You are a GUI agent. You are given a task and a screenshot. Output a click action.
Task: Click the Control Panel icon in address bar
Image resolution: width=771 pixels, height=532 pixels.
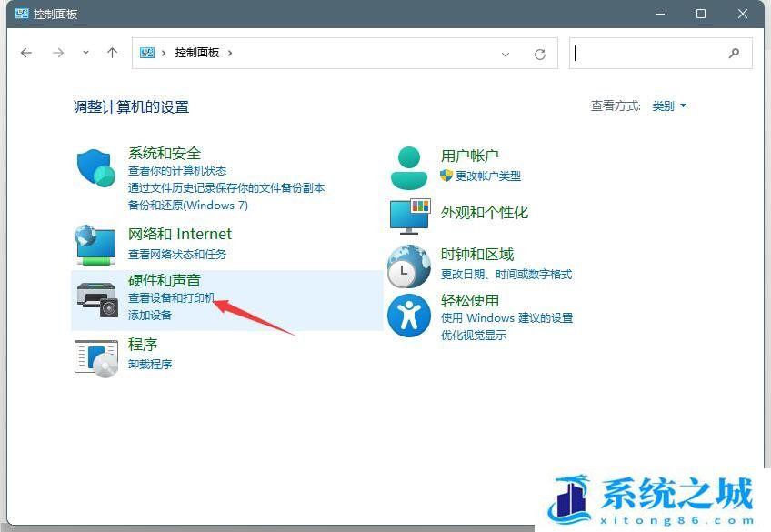[147, 53]
